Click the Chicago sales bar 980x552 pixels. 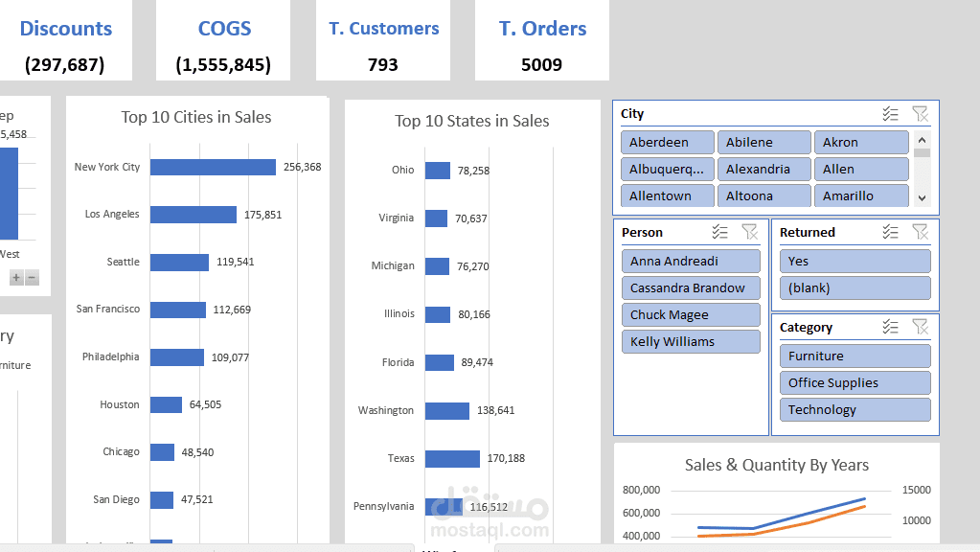(x=163, y=452)
